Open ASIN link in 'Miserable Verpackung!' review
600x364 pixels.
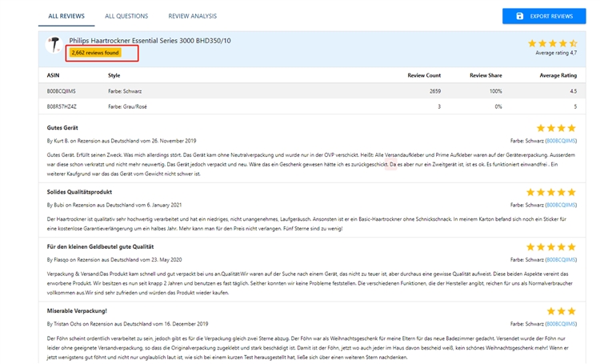(559, 323)
